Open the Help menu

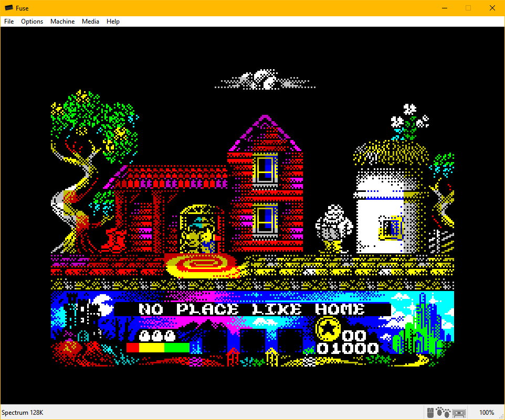tap(113, 21)
